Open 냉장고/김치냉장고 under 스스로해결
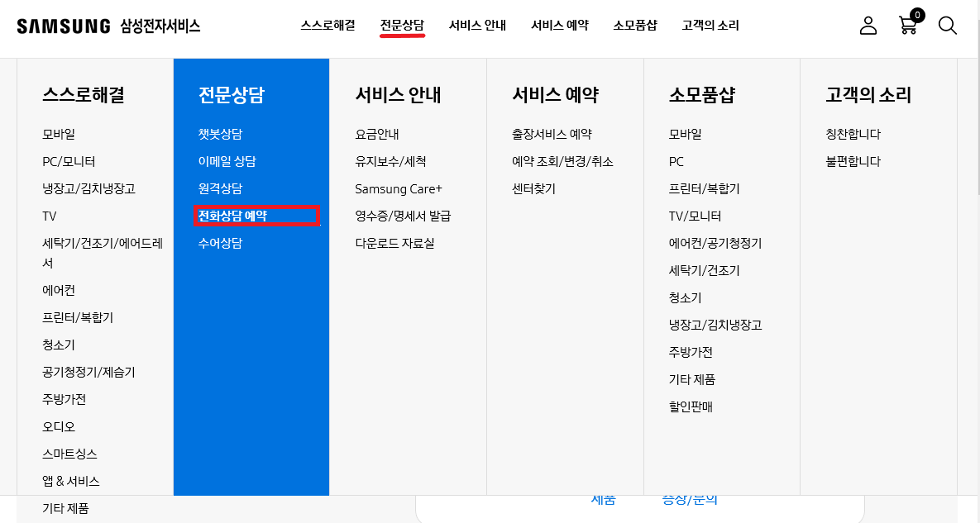 [x=88, y=188]
